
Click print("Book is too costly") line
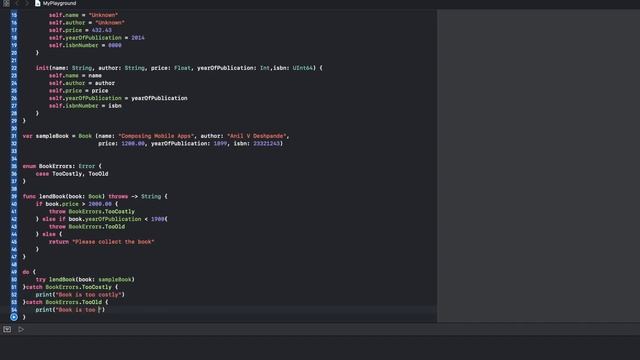tap(80, 295)
